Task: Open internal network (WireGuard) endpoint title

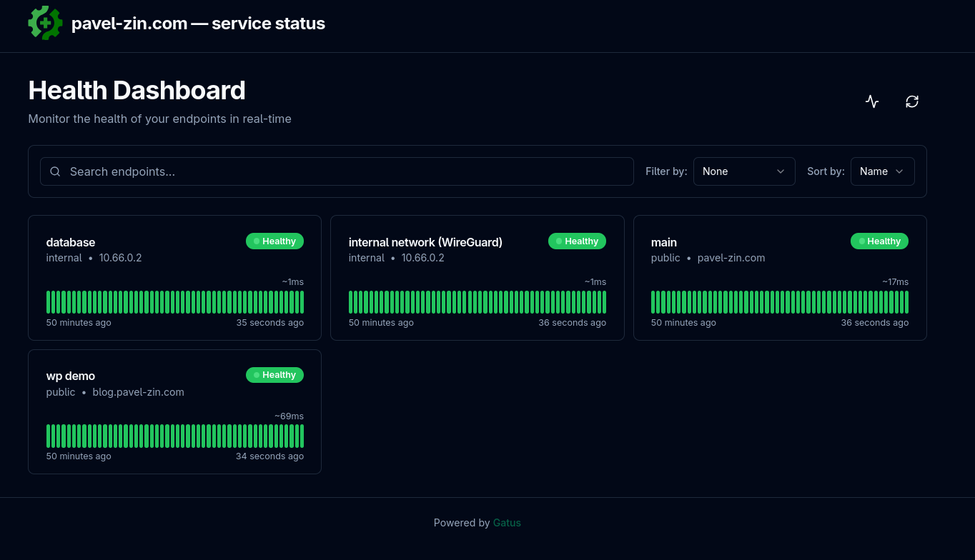Action: [425, 242]
